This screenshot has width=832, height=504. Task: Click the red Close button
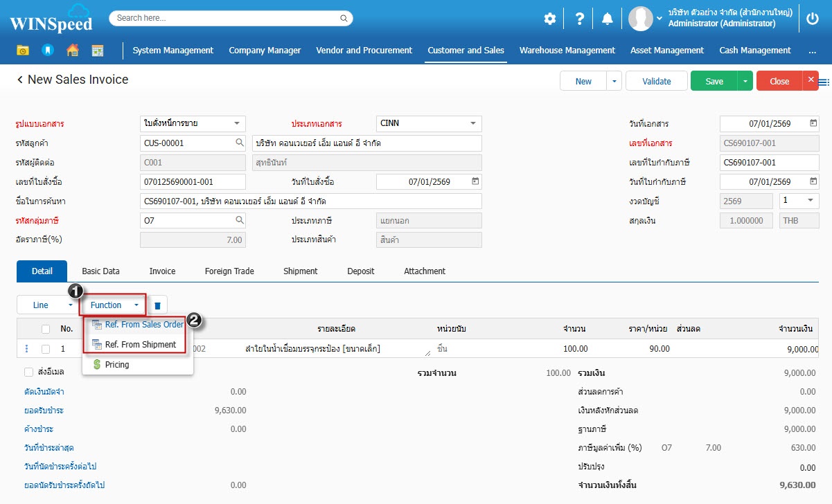pyautogui.click(x=779, y=81)
